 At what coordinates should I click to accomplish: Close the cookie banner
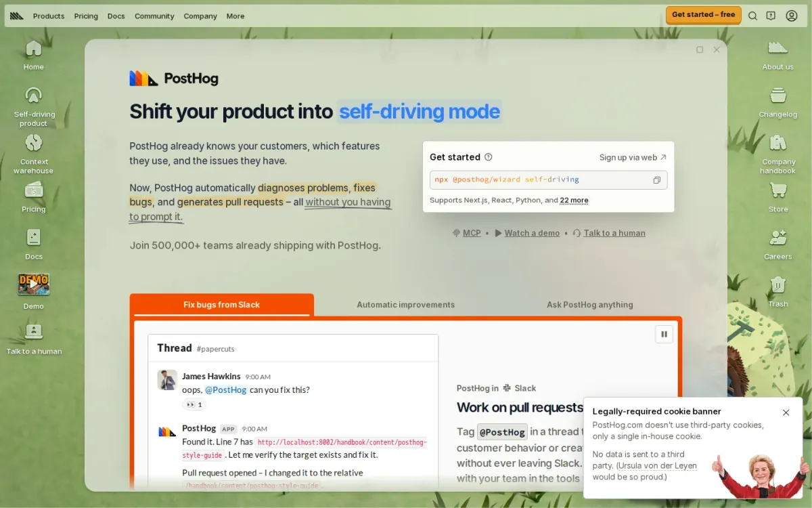786,412
